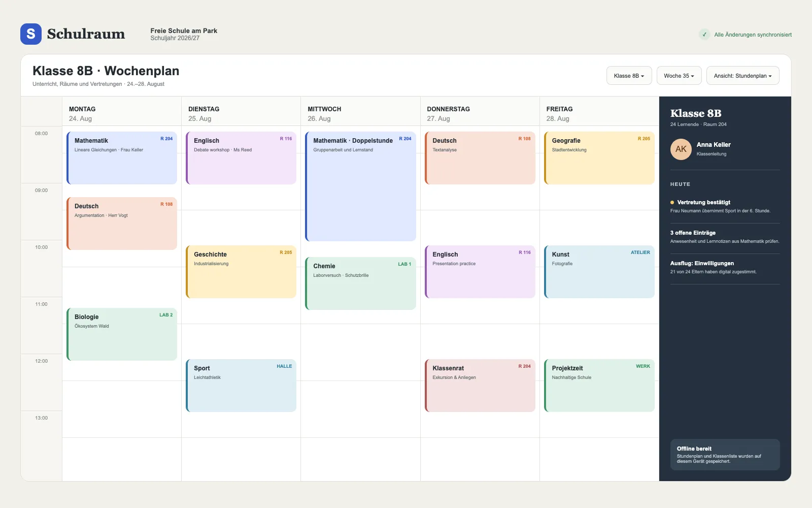The width and height of the screenshot is (812, 508).
Task: Click the 08:00 time label
Action: tap(41, 134)
